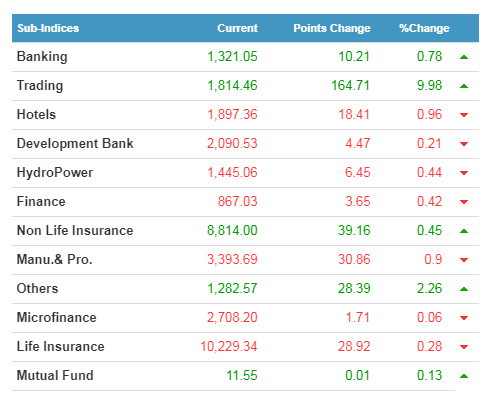Click the green up arrow in Banking row
The height and width of the screenshot is (393, 487).
[464, 57]
